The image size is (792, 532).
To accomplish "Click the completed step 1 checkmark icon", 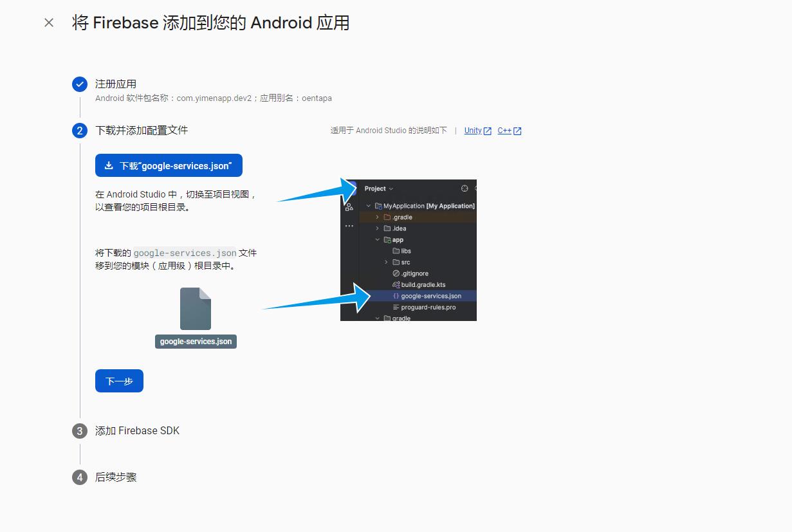I will pyautogui.click(x=80, y=84).
